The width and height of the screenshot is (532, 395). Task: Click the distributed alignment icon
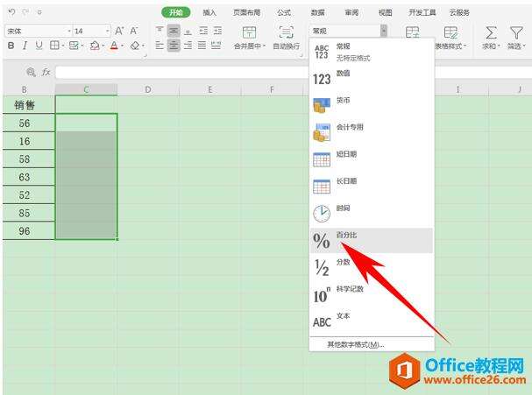pos(216,45)
